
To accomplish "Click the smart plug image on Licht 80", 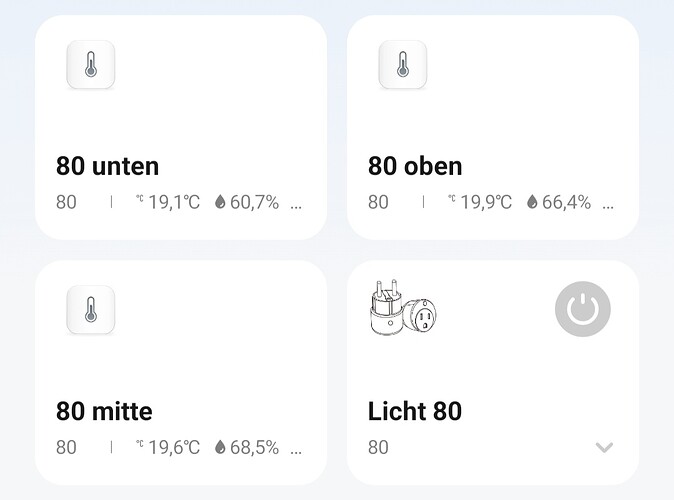I will [404, 311].
